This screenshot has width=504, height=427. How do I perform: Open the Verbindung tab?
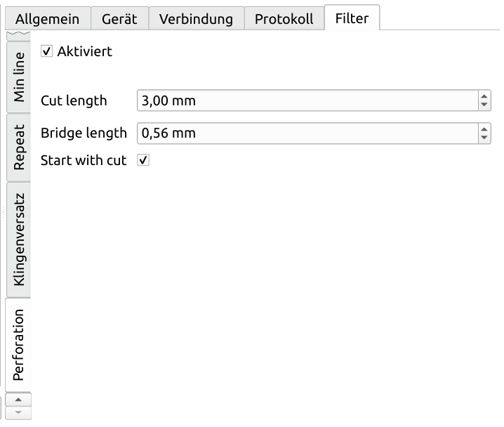click(196, 19)
